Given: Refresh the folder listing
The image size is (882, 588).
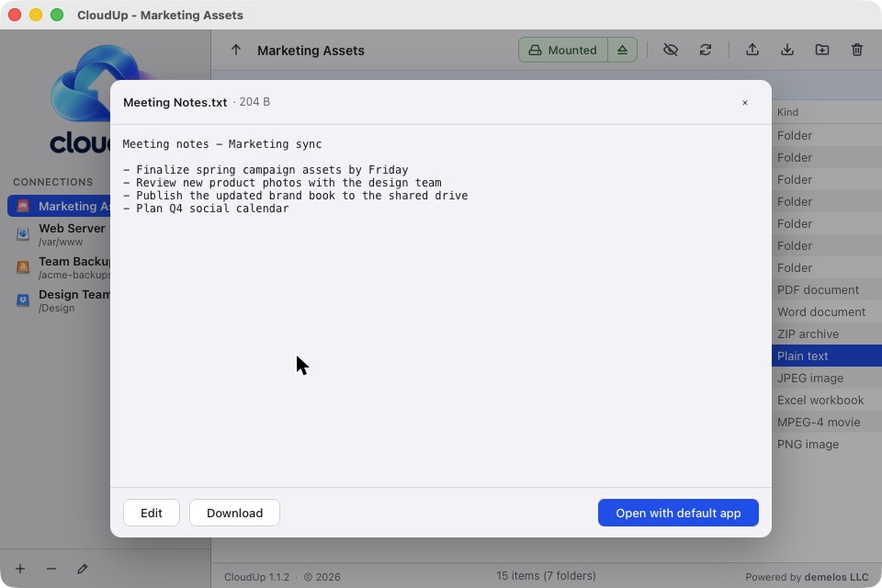Looking at the screenshot, I should tap(706, 51).
